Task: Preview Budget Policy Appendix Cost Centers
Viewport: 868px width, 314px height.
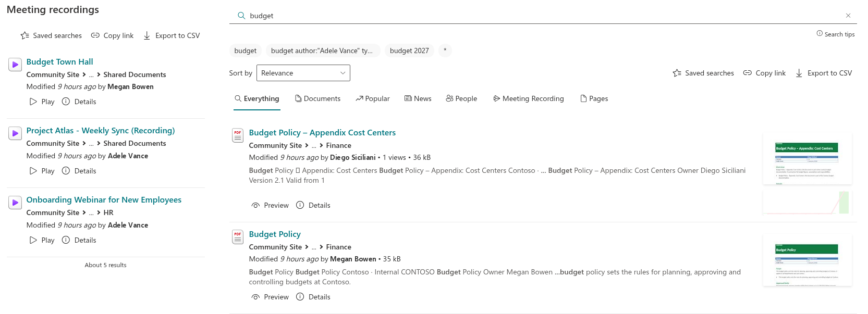Action: coord(270,205)
